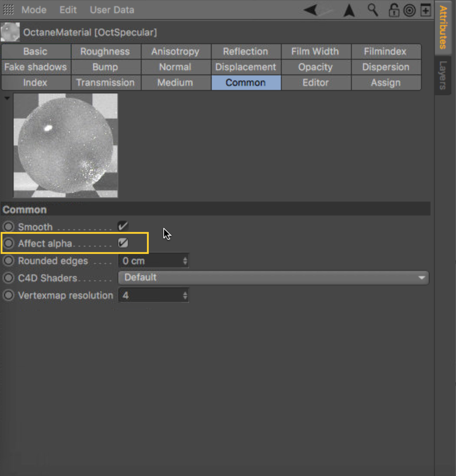Open the Edit menu
Screen dimensions: 456x476
coord(68,10)
